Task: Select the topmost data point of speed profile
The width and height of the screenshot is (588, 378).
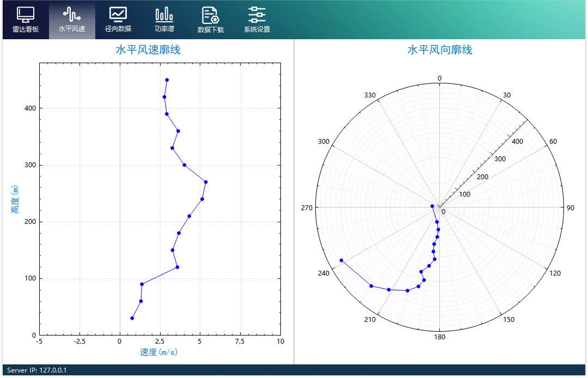Action: click(167, 80)
